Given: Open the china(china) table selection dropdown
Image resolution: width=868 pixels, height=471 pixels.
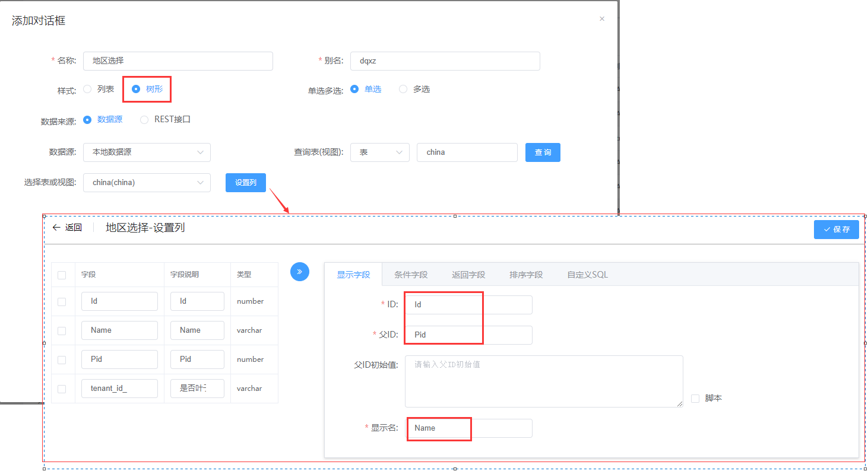Looking at the screenshot, I should click(x=147, y=183).
